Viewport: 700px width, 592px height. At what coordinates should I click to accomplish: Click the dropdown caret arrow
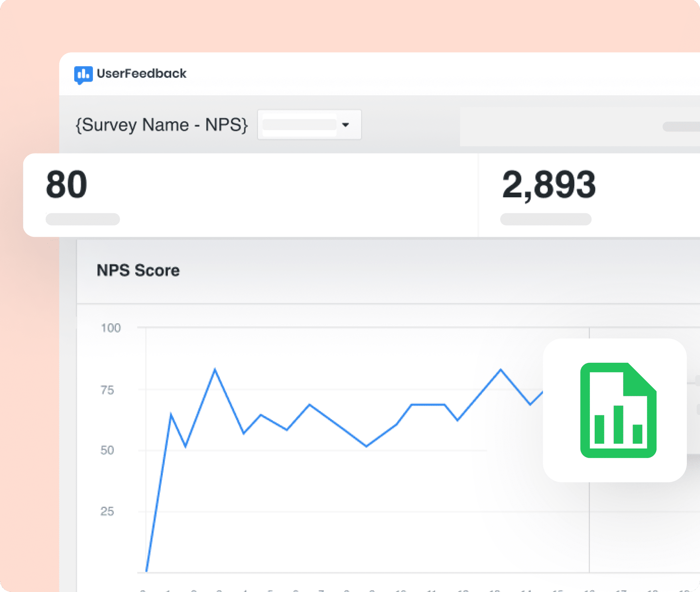(x=345, y=125)
